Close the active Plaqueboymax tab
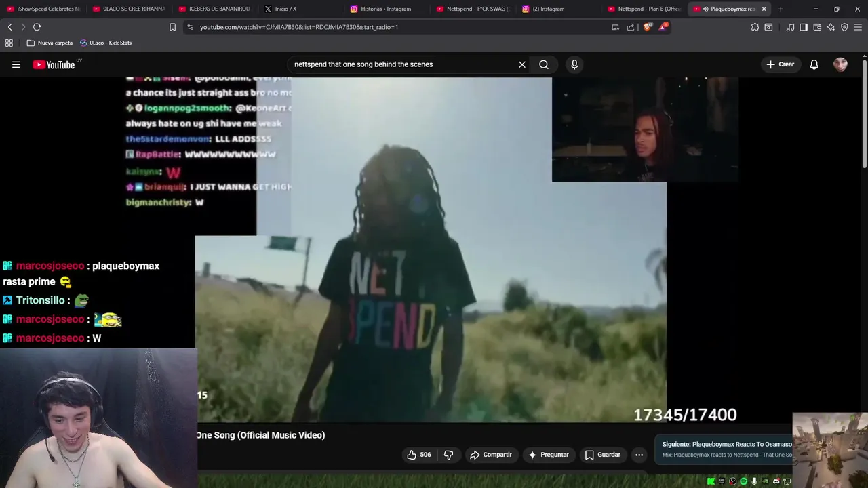The width and height of the screenshot is (868, 488). pos(764,9)
